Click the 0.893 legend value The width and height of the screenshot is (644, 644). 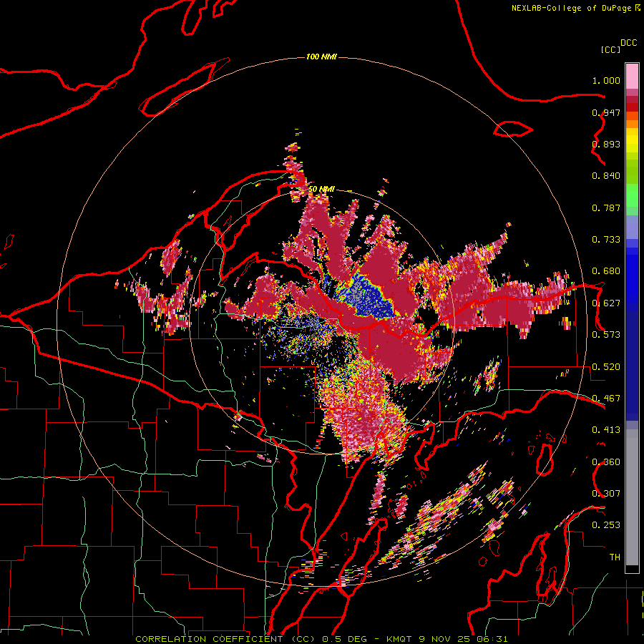[606, 144]
